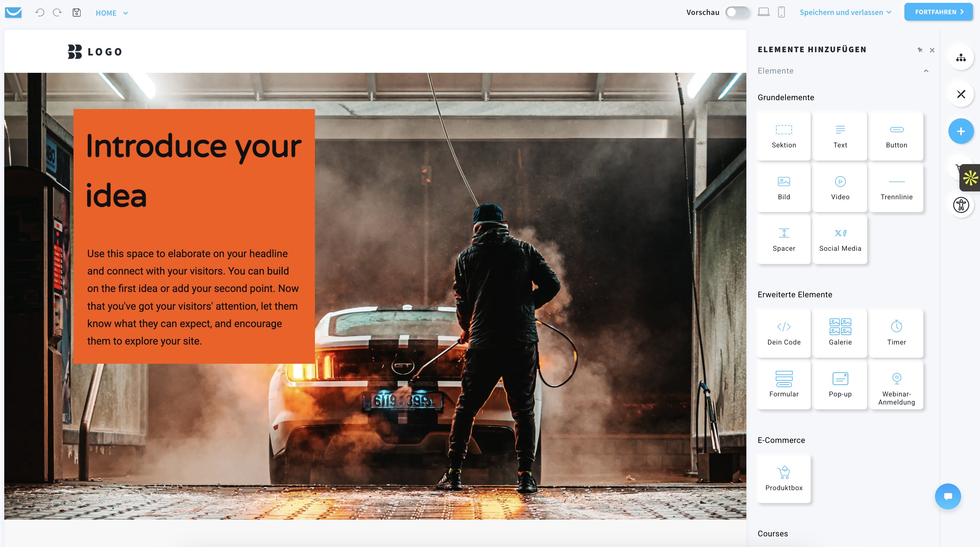Viewport: 980px width, 547px height.
Task: Close the Elemente hinzufügen panel
Action: [932, 50]
